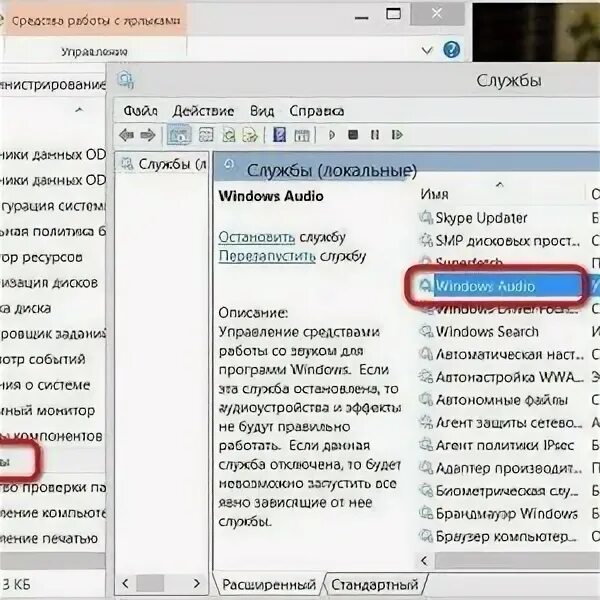The height and width of the screenshot is (600, 600).
Task: Click the blue Help question mark icon
Action: (x=452, y=50)
